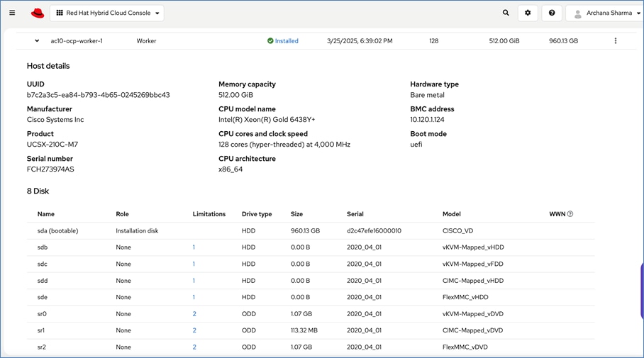Open limitations link for sde disk

(x=194, y=297)
